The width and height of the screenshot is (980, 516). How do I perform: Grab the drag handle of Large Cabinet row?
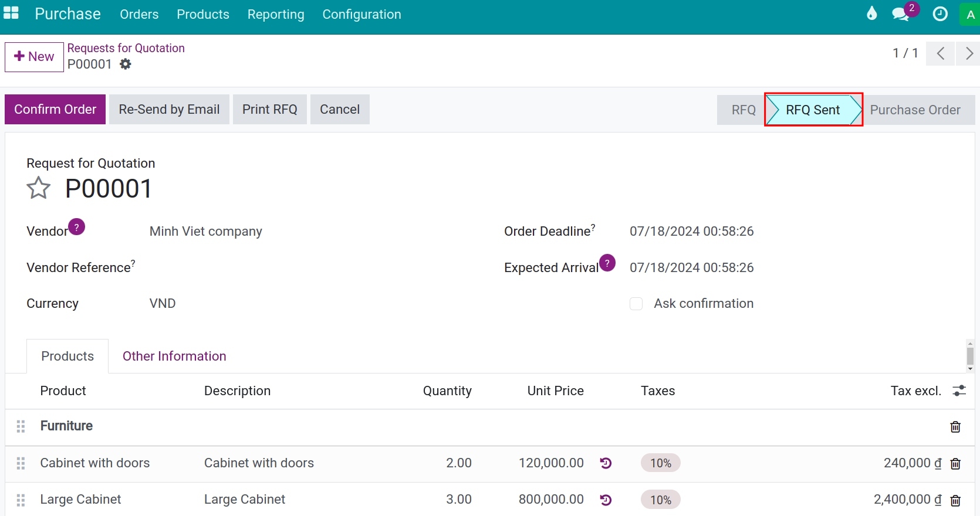click(21, 500)
